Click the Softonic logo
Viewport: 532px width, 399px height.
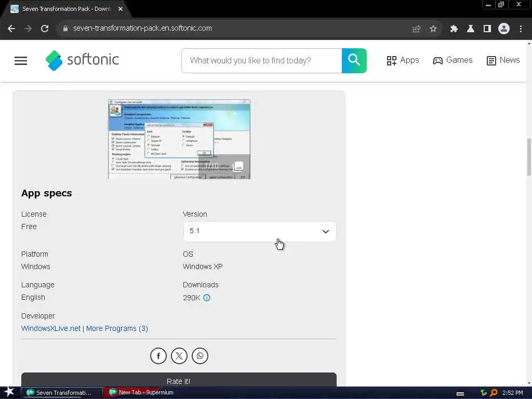(x=82, y=60)
